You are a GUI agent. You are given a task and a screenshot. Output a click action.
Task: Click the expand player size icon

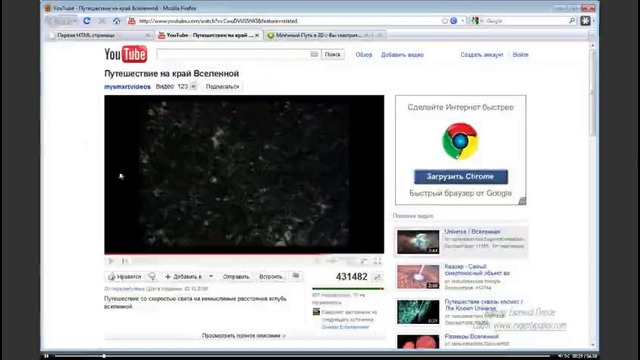(x=364, y=261)
